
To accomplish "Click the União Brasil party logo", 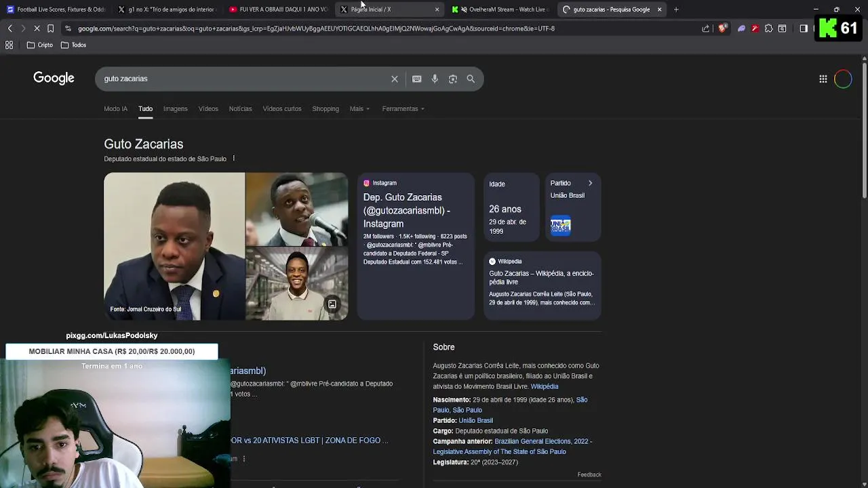I will (x=561, y=226).
